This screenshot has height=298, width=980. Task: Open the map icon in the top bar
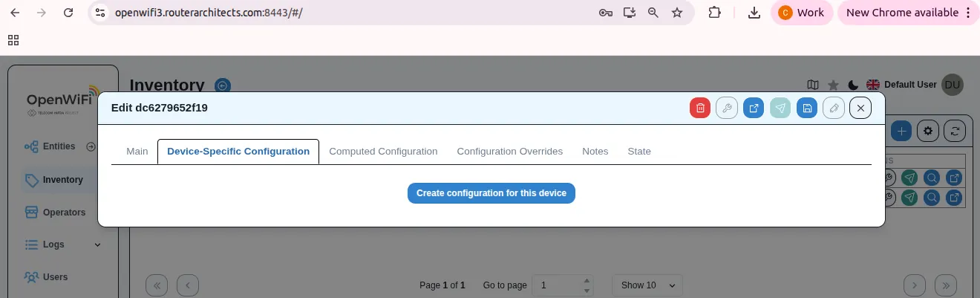click(813, 85)
